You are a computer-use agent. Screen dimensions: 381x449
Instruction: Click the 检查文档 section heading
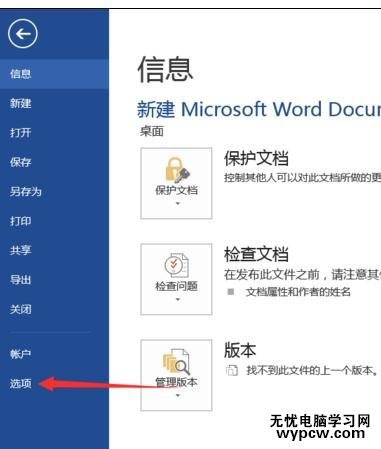pyautogui.click(x=256, y=254)
